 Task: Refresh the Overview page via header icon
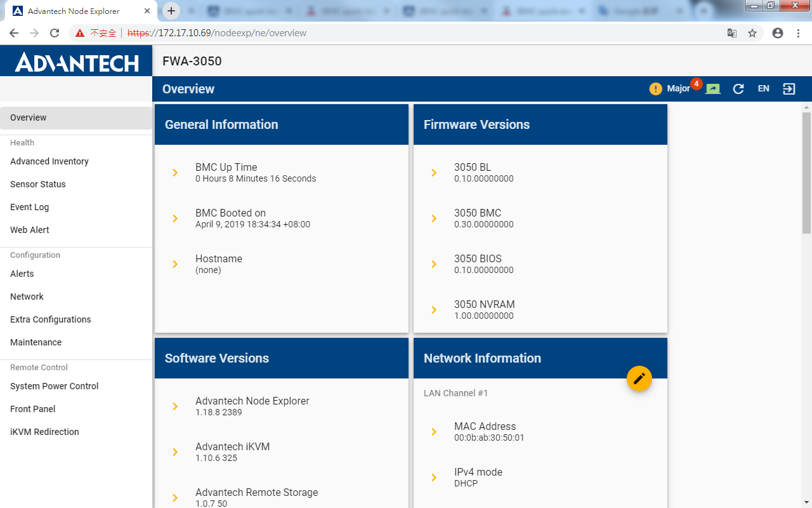738,89
